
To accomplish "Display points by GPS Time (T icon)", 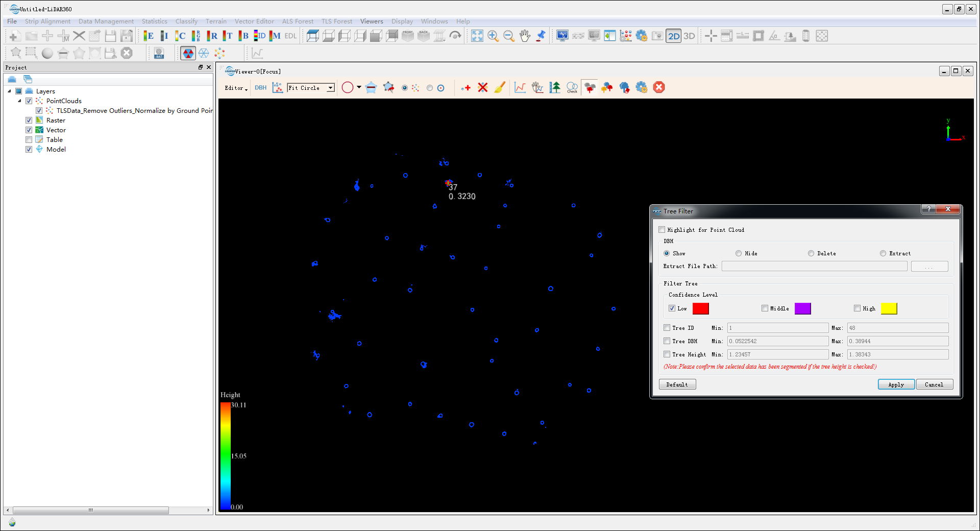I will pos(228,36).
